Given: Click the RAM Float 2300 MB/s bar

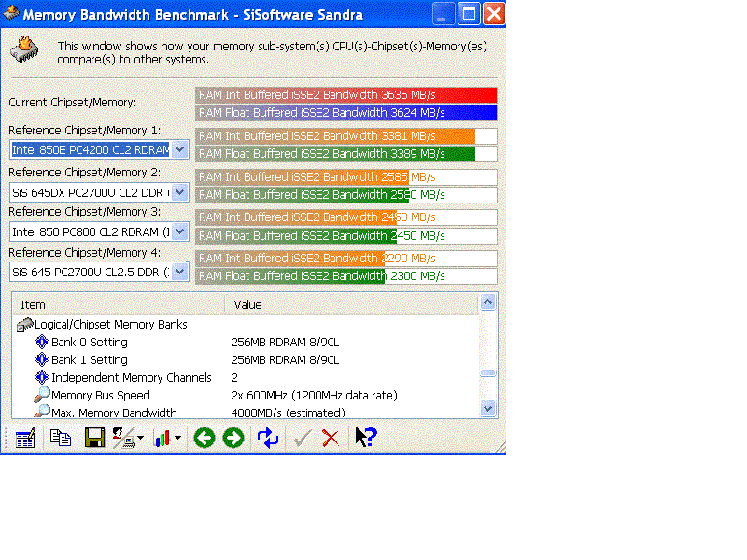Looking at the screenshot, I should coord(345,275).
